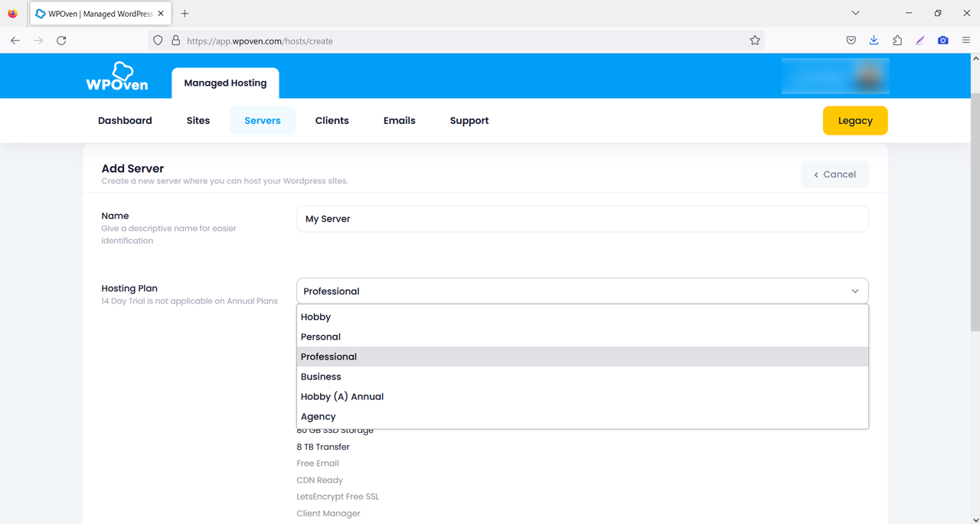The width and height of the screenshot is (980, 524).
Task: Open the Managed Hosting tab
Action: click(x=225, y=83)
